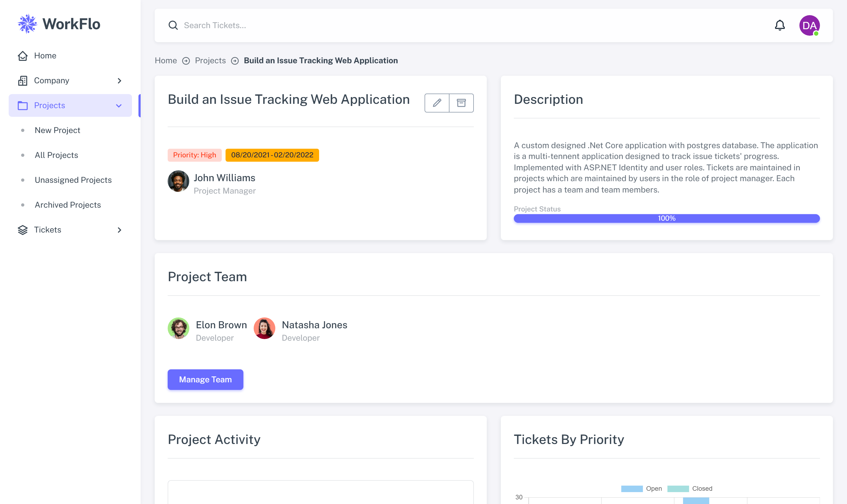This screenshot has width=847, height=504.
Task: Open Company sidebar menu label
Action: (x=52, y=81)
